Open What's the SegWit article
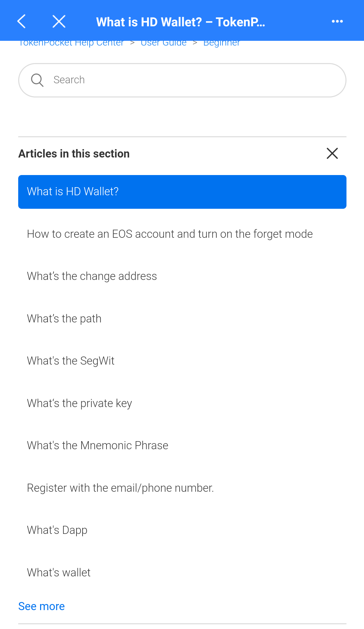Viewport: 364px width, 629px height. (71, 361)
